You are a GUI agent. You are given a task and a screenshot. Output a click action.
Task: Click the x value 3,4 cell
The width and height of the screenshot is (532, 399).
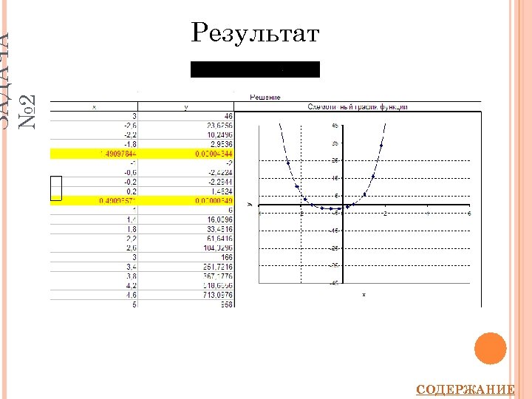[x=94, y=267]
